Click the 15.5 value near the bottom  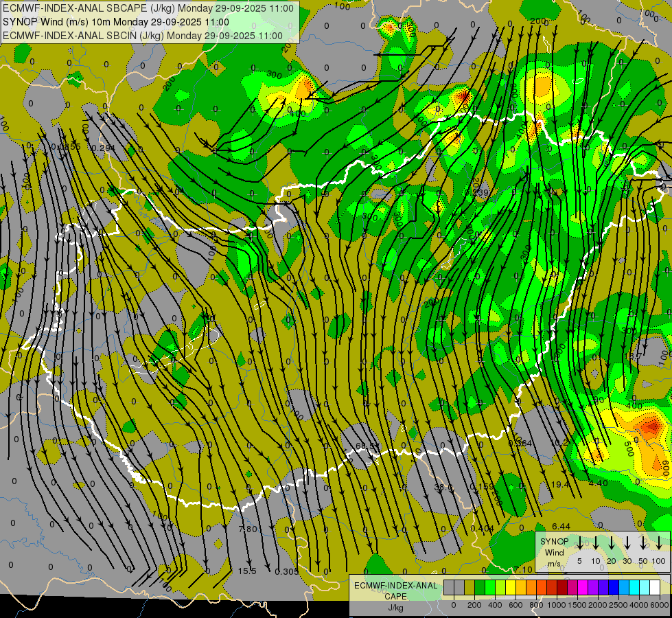coord(247,571)
